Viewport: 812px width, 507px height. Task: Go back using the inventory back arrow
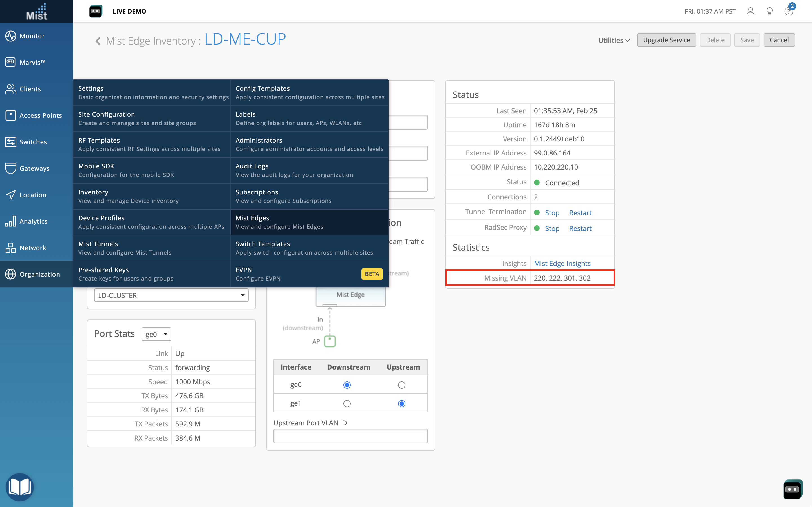click(x=98, y=41)
